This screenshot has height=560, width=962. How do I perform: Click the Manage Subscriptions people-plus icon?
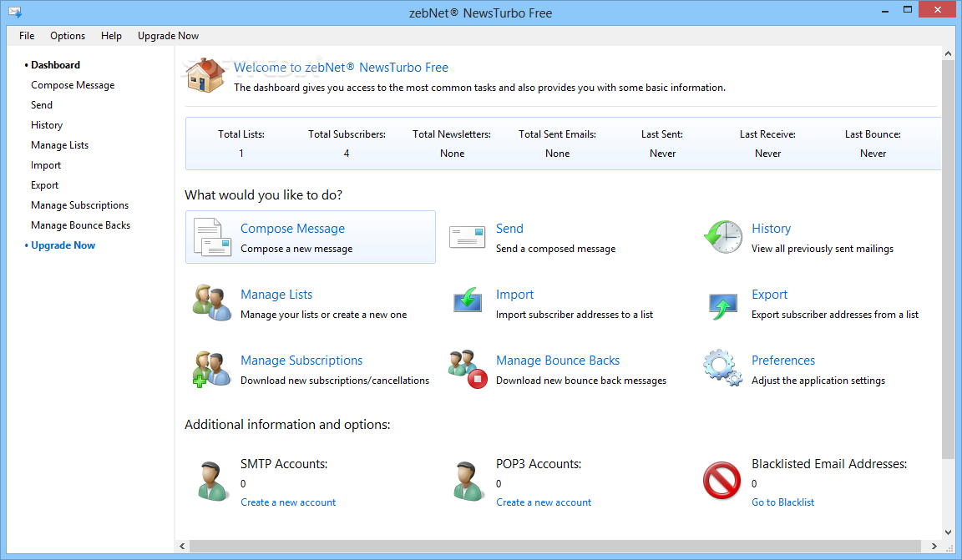click(211, 369)
